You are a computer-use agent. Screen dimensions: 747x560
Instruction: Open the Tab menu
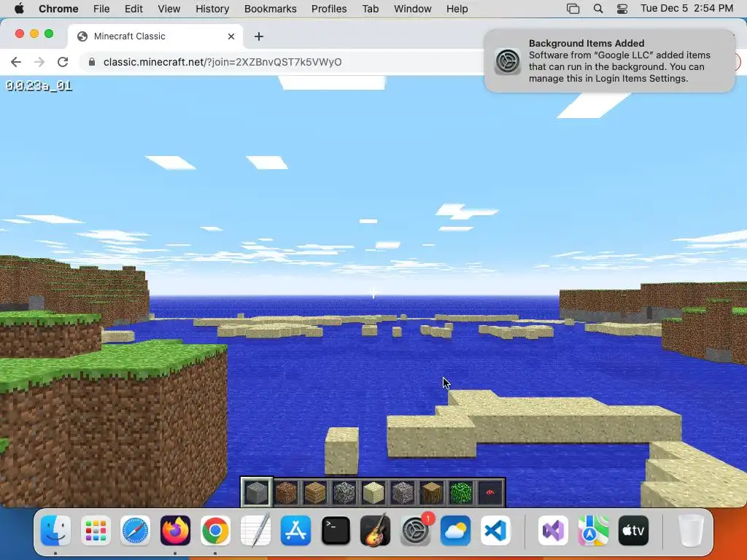(370, 9)
